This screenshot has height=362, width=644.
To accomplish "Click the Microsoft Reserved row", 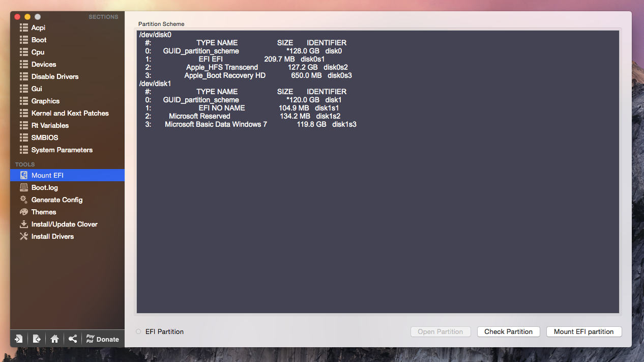I will (x=243, y=116).
